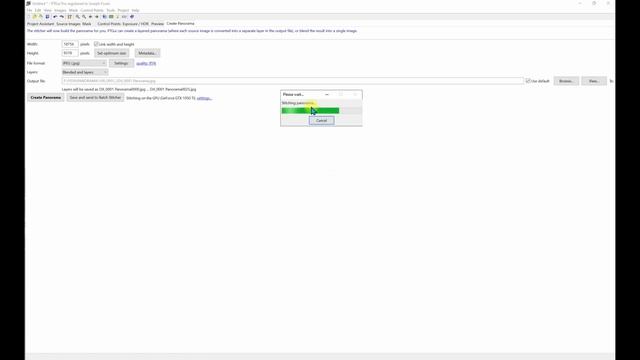Viewport: 640px width, 360px height.
Task: Click the Metadata... button
Action: click(x=147, y=53)
